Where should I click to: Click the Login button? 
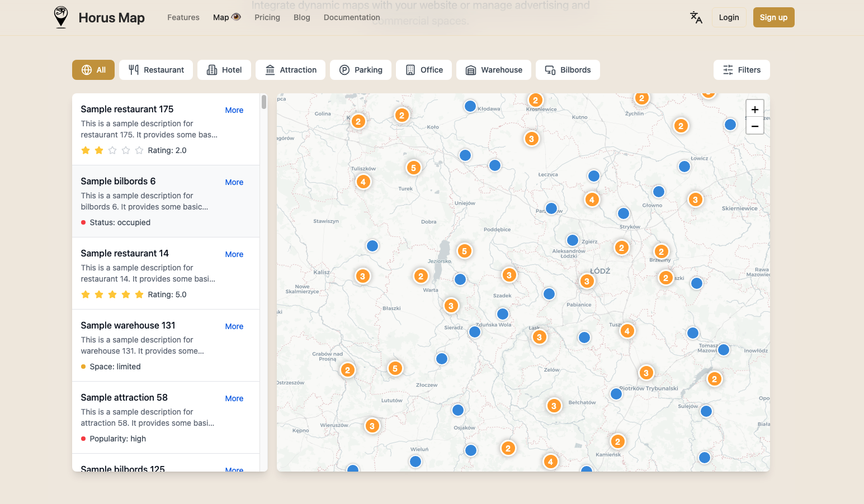(729, 17)
